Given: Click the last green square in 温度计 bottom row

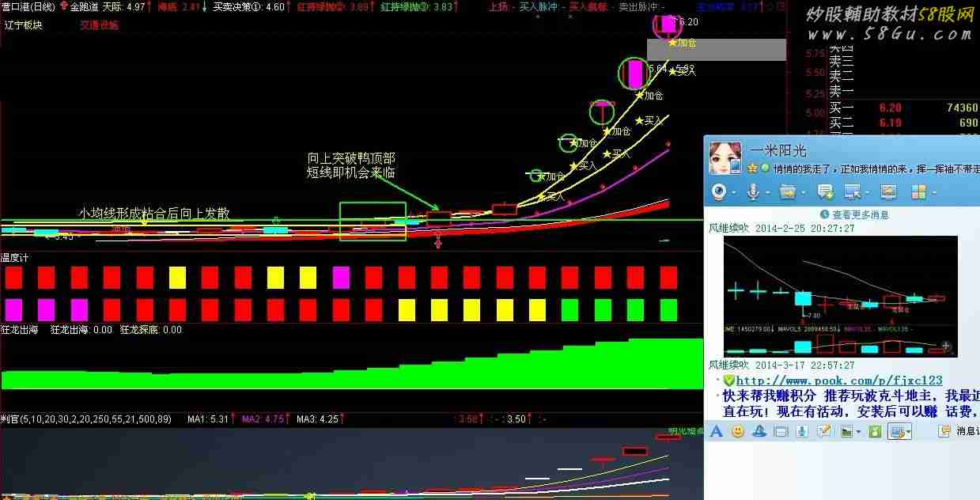Looking at the screenshot, I should click(669, 309).
